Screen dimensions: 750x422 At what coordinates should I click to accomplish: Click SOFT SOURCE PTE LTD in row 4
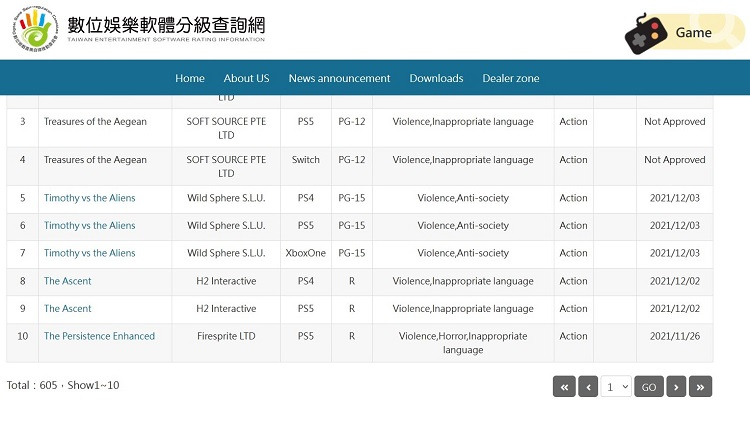tap(226, 167)
